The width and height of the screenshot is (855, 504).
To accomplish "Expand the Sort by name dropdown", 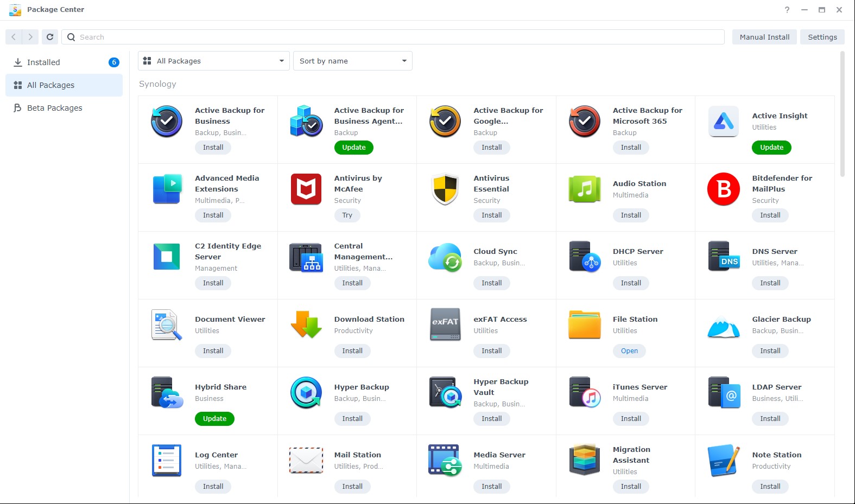I will [x=353, y=61].
